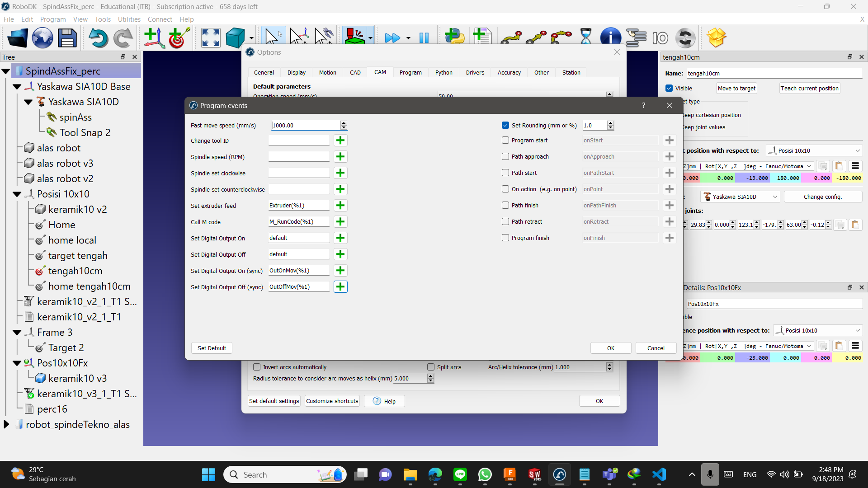Image resolution: width=868 pixels, height=488 pixels.
Task: Switch to the Motion options tab
Action: coord(327,73)
